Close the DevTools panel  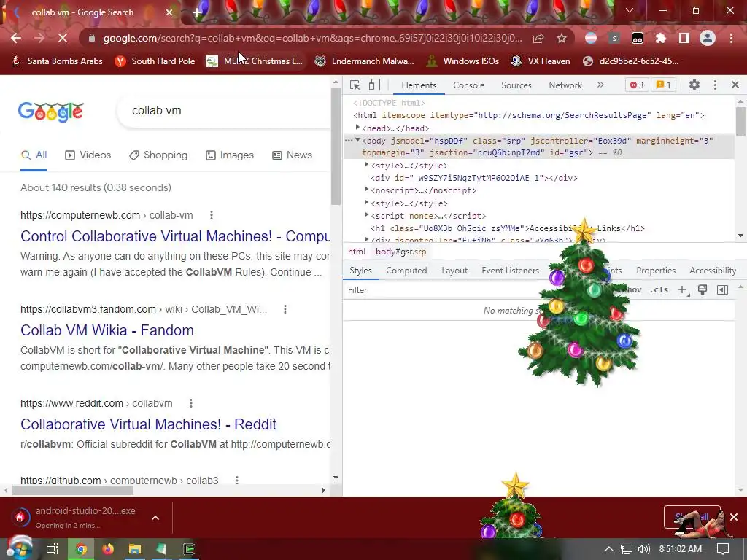coord(735,85)
